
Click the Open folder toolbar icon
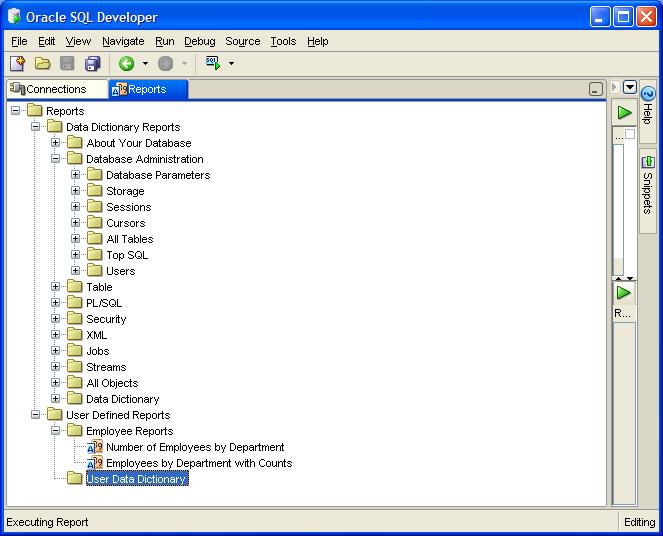point(42,63)
